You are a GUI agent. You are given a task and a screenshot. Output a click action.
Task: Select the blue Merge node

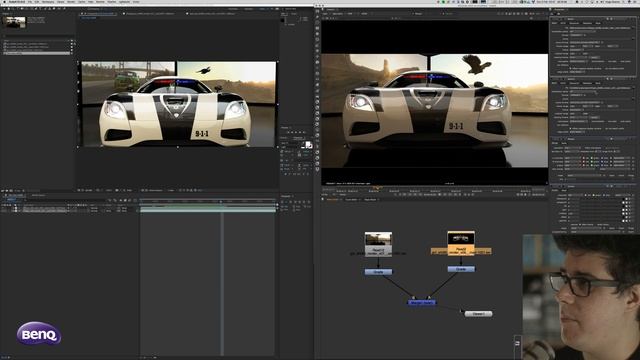(422, 302)
